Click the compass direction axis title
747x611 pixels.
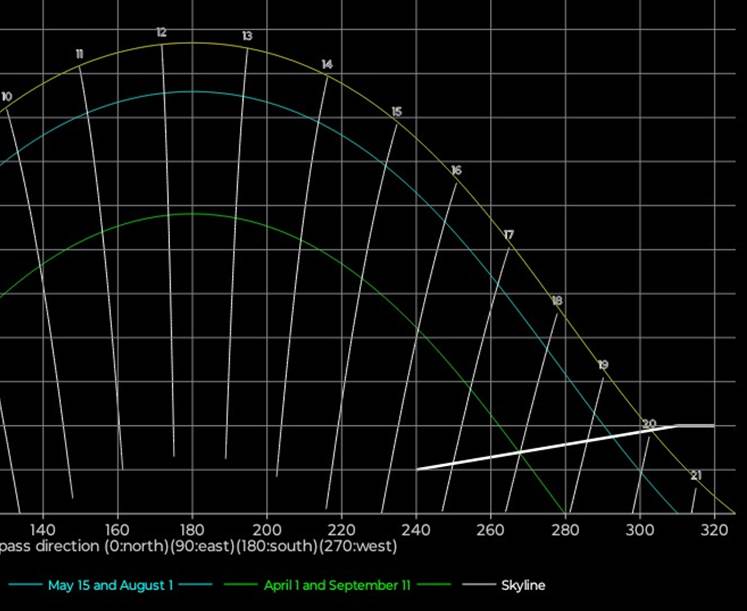199,547
